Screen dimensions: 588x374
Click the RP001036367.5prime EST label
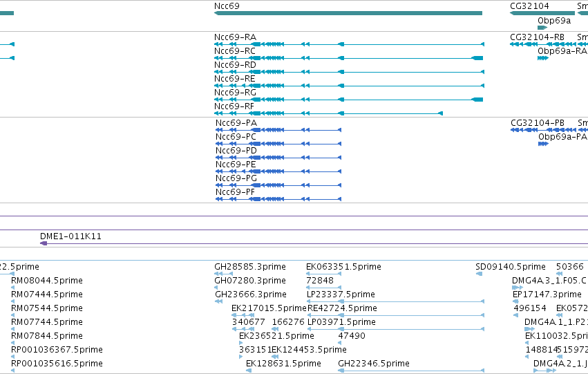(57, 350)
